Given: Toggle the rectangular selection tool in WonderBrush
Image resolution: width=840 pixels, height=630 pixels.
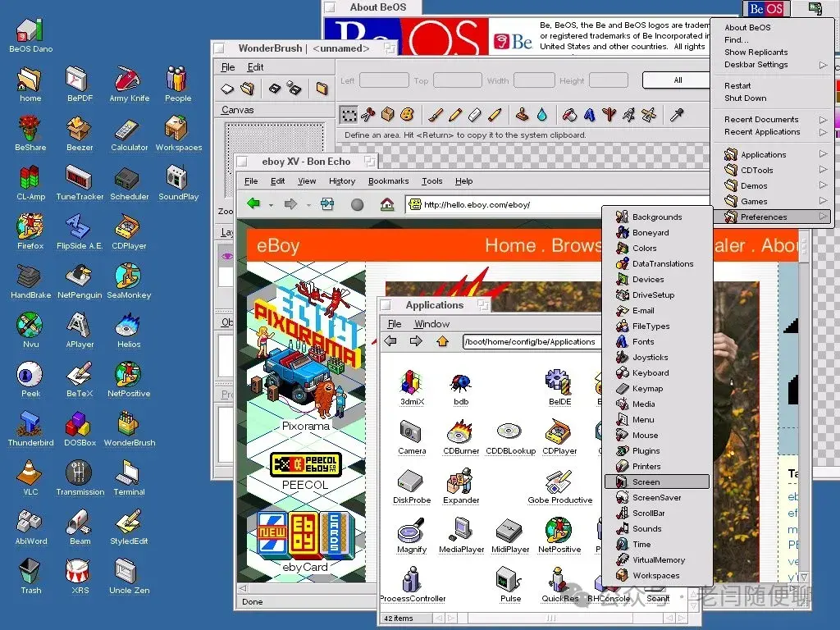Looking at the screenshot, I should [x=349, y=114].
